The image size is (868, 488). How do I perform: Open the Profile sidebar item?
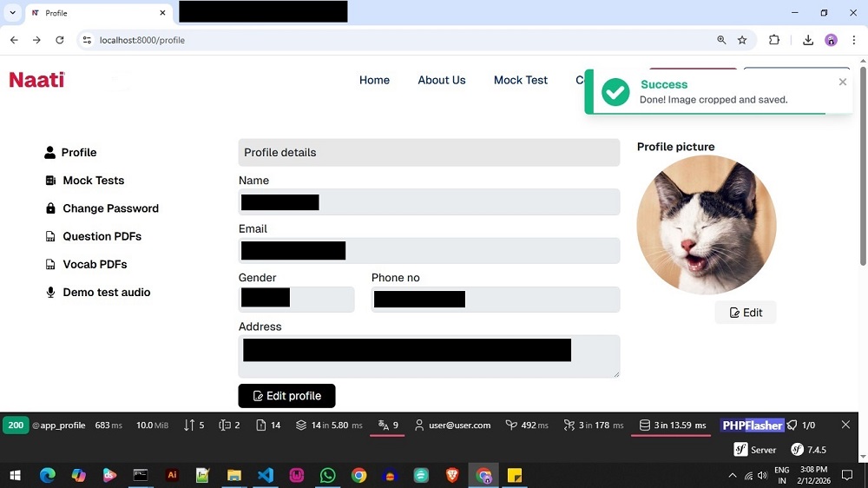(x=70, y=152)
